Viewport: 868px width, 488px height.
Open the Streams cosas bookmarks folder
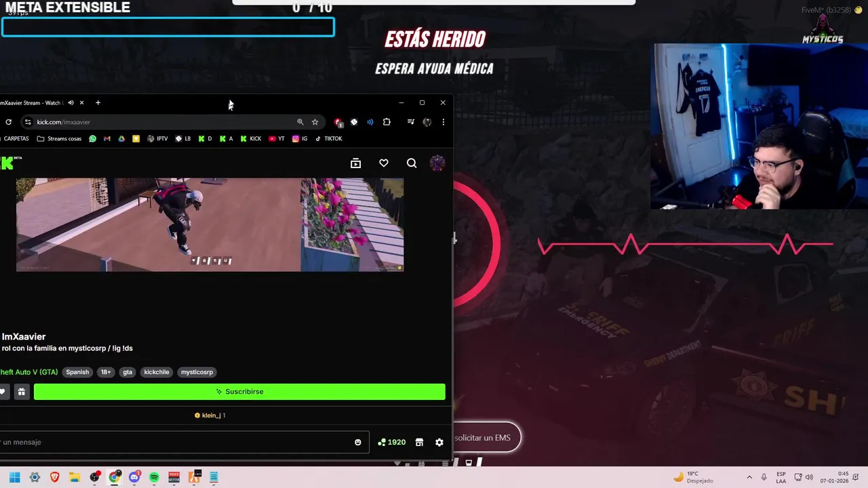coord(59,139)
